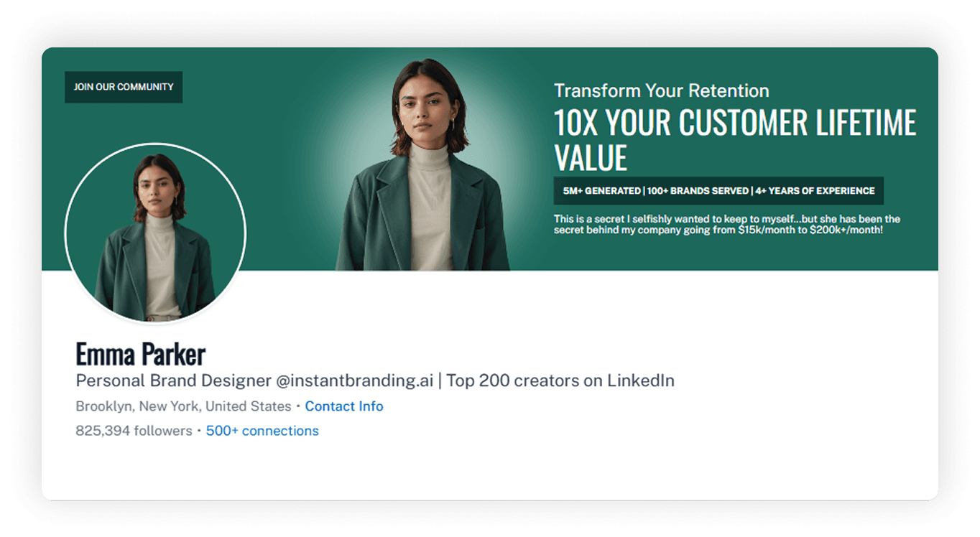The height and width of the screenshot is (537, 980).
Task: Click the 825,394 followers count
Action: (x=134, y=431)
